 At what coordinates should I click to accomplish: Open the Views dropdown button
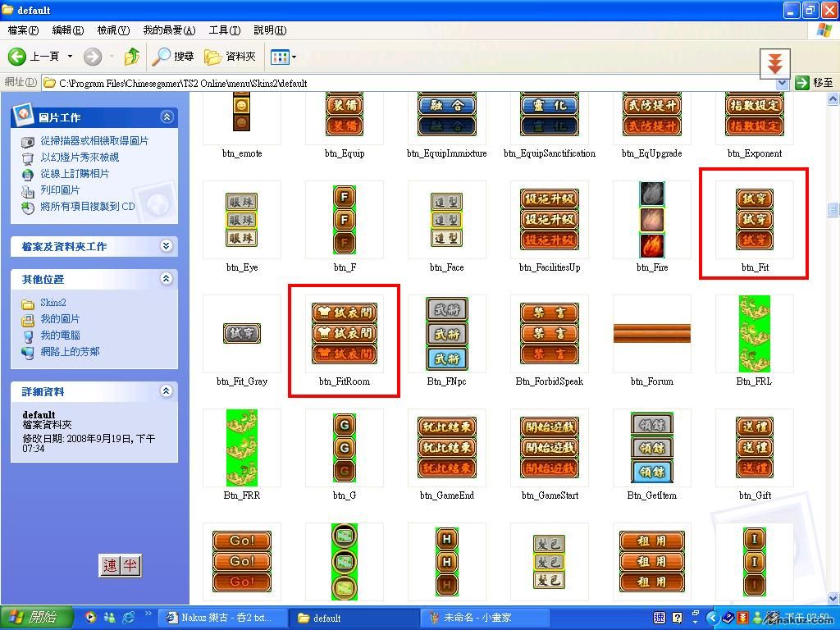point(283,57)
